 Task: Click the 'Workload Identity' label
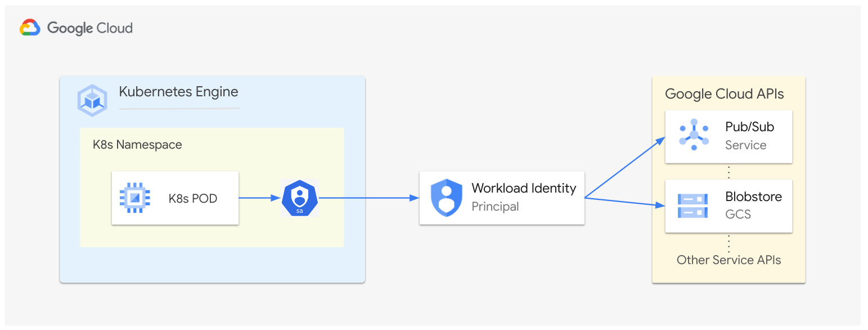524,188
